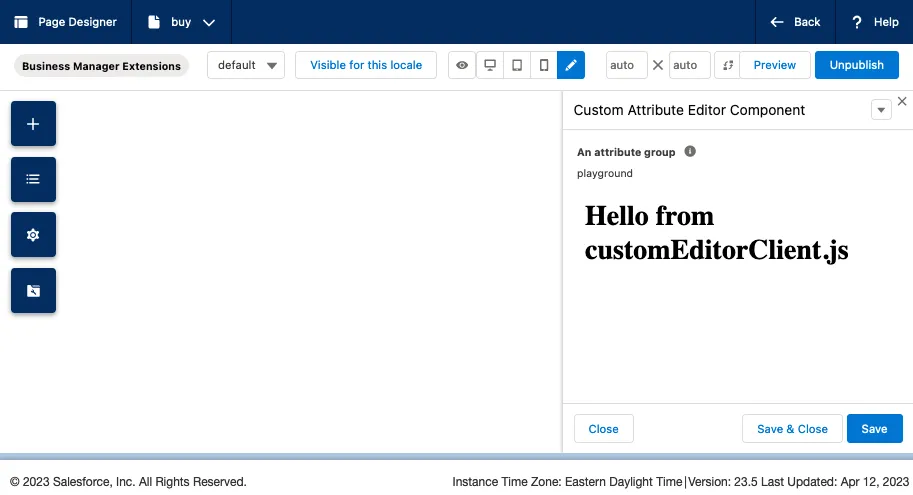Image resolution: width=913 pixels, height=495 pixels.
Task: Click the Save & Close button
Action: 792,429
